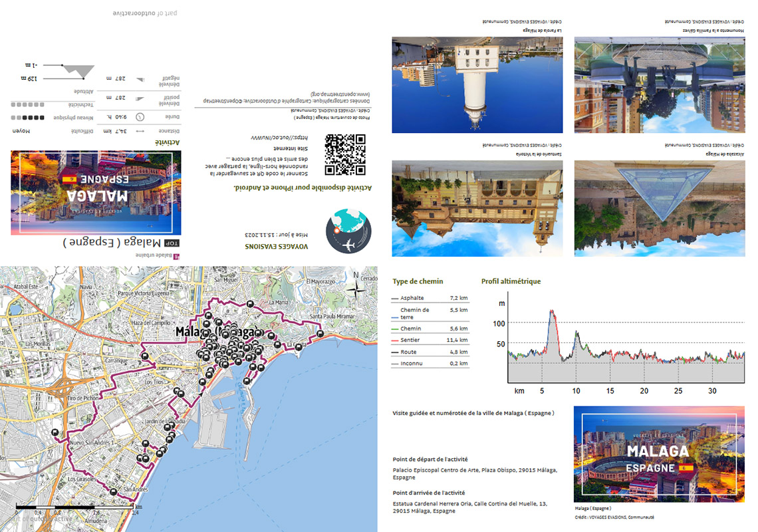Open the Monumento a la Familia Gálvez photo

(x=660, y=84)
